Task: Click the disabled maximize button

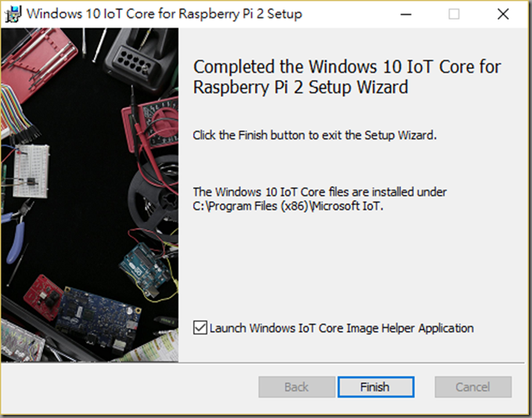Action: point(454,14)
